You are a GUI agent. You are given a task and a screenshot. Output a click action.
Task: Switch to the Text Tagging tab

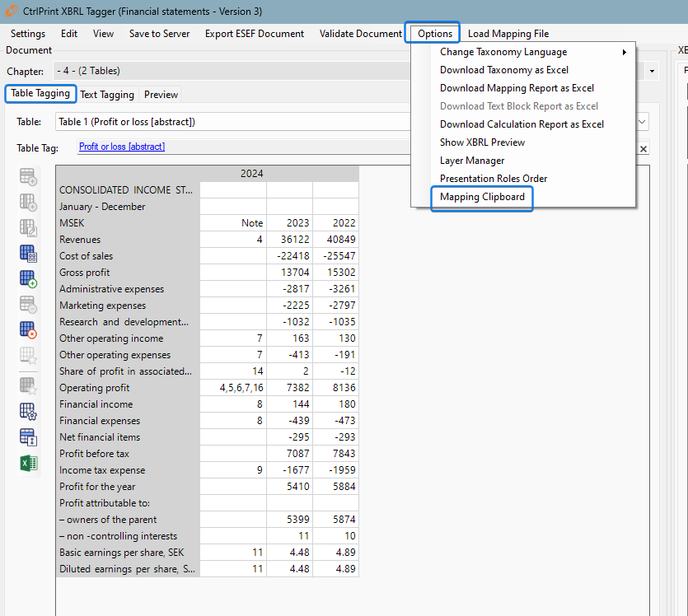pos(107,95)
